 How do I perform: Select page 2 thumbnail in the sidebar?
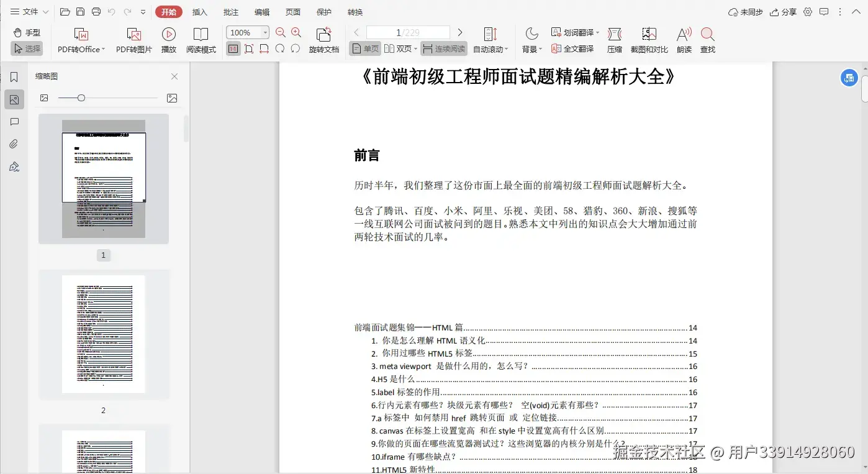click(103, 334)
